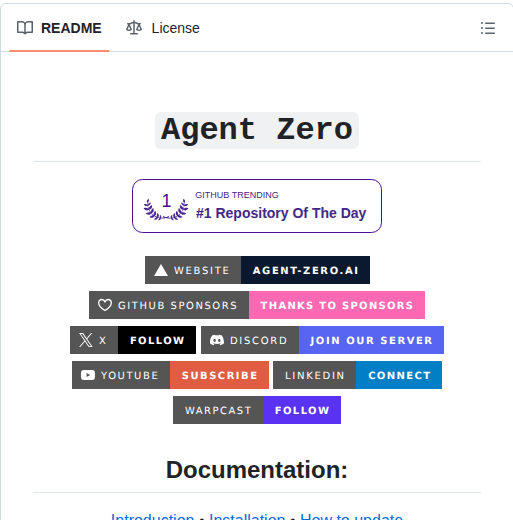Open GitHub Sponsors Thanks to Sponsors badge
The height and width of the screenshot is (520, 513).
pyautogui.click(x=257, y=305)
